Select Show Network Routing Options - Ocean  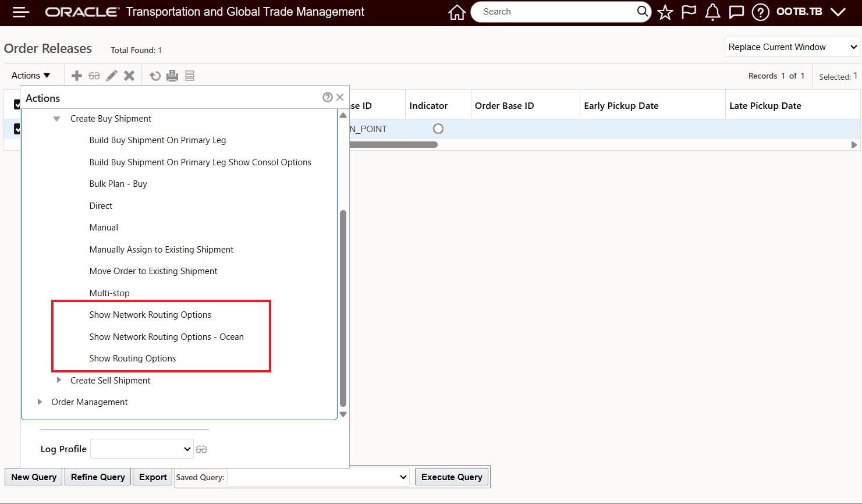pyautogui.click(x=166, y=336)
